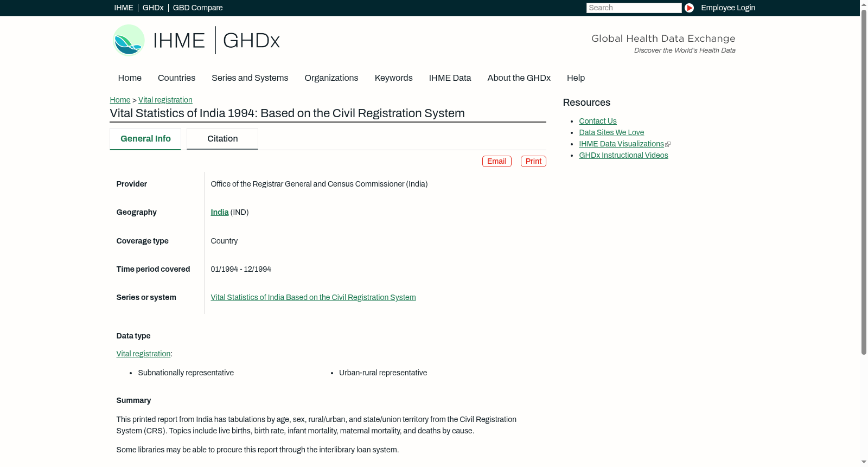Open the Keywords menu item
The image size is (868, 467).
click(394, 78)
